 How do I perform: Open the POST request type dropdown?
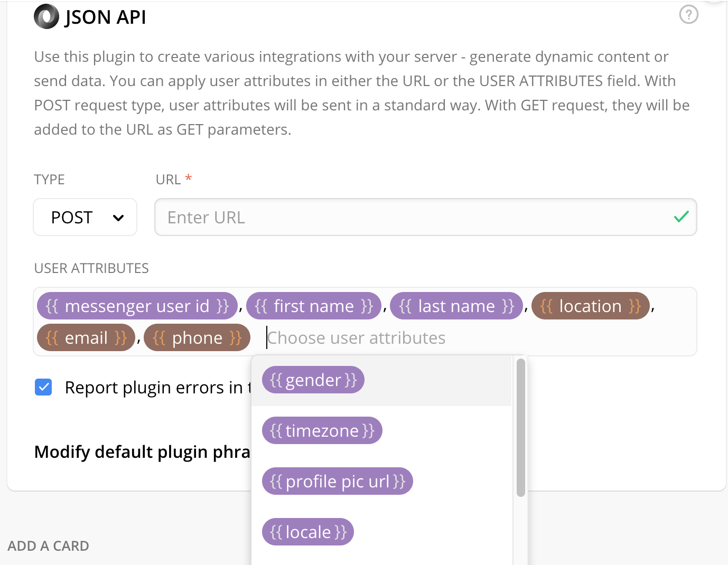[85, 217]
